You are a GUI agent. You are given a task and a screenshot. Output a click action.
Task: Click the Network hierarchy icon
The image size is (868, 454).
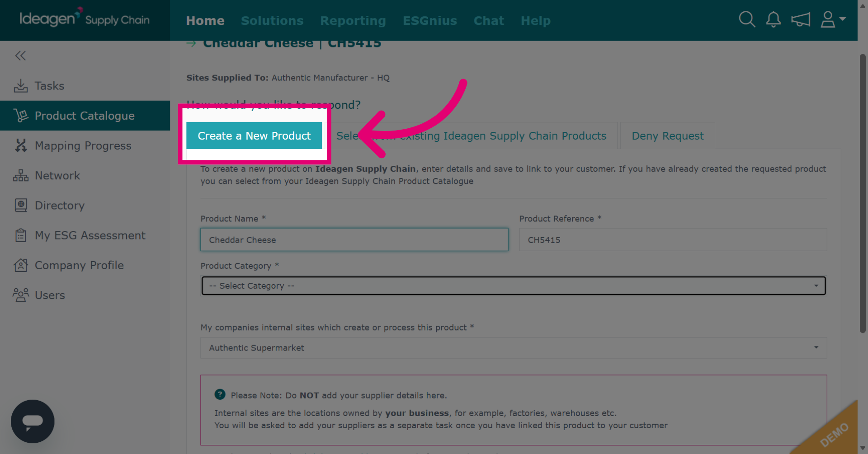[x=21, y=175]
